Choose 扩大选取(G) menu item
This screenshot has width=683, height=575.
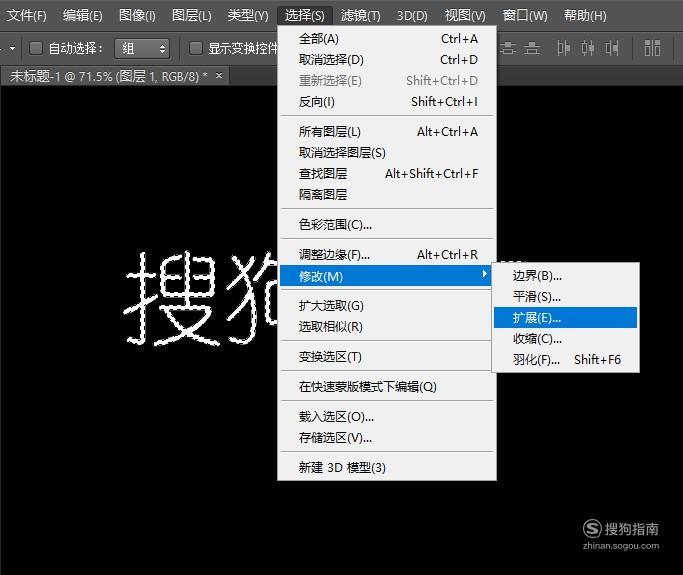(387, 306)
